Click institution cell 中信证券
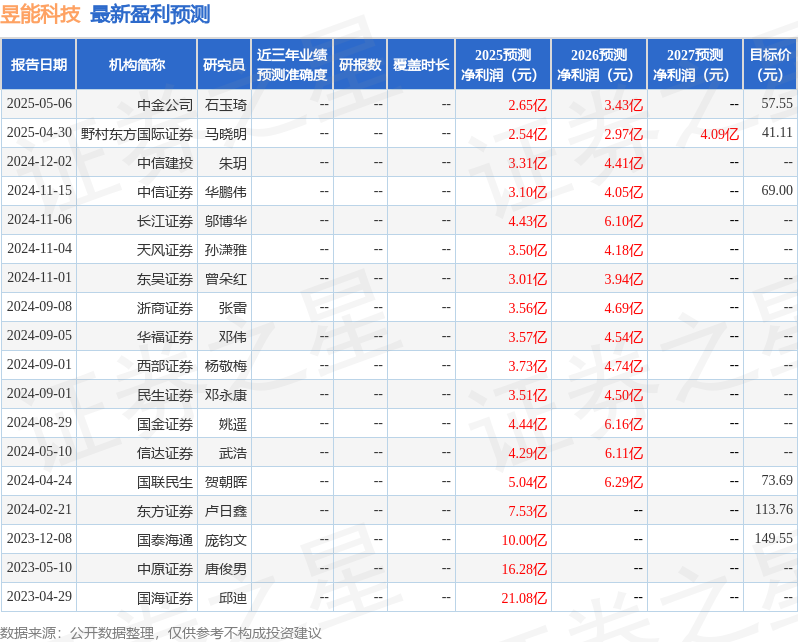Screen dimensions: 798x642 [165, 192]
